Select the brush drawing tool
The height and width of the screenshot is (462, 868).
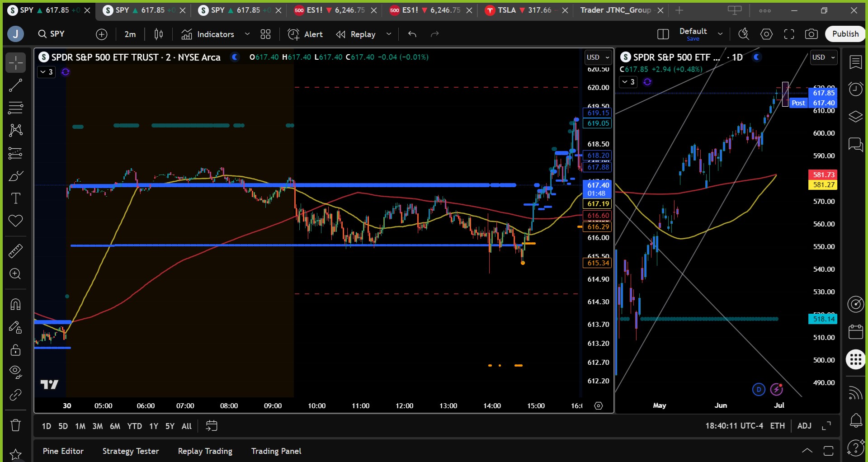(x=15, y=176)
